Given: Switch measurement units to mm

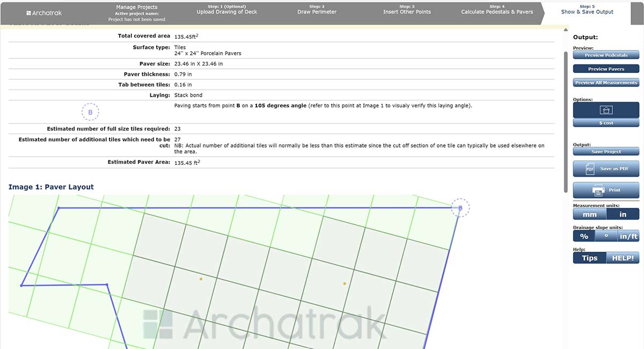Looking at the screenshot, I should click(590, 214).
